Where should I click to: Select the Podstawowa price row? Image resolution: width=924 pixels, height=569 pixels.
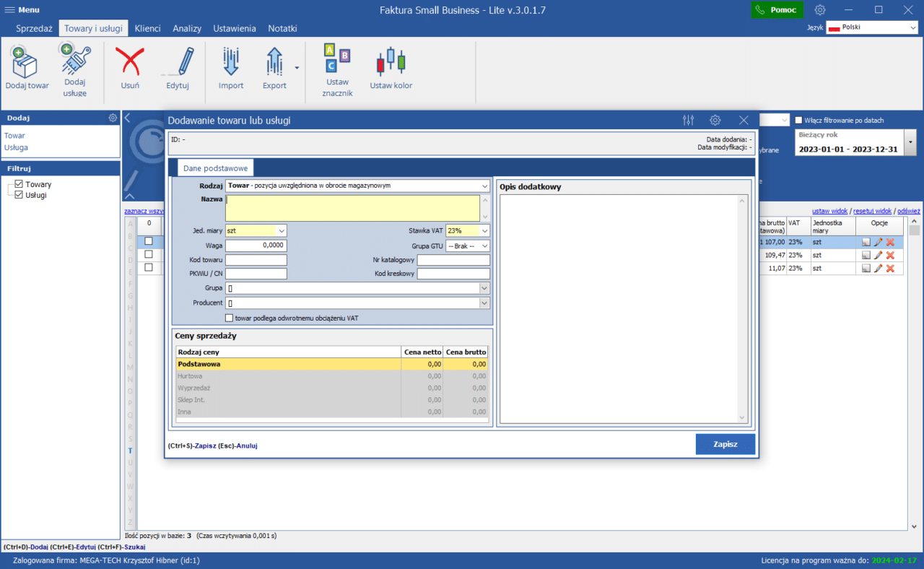tap(332, 364)
